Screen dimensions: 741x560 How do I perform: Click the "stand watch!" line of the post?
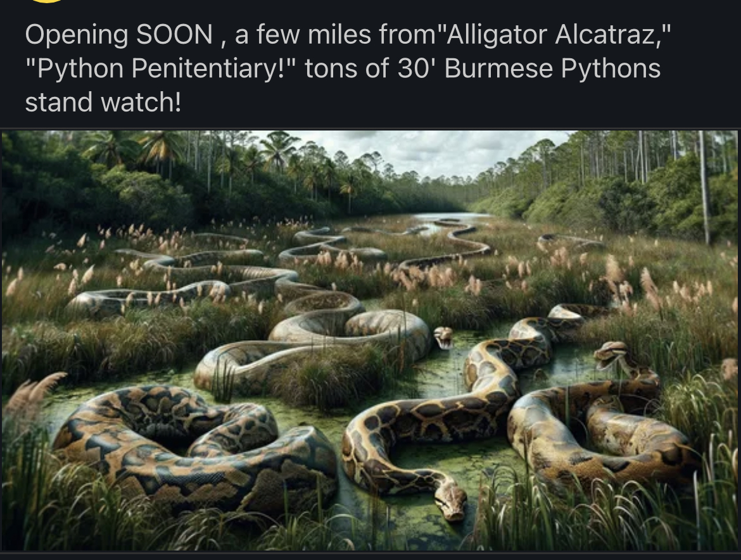coord(103,102)
